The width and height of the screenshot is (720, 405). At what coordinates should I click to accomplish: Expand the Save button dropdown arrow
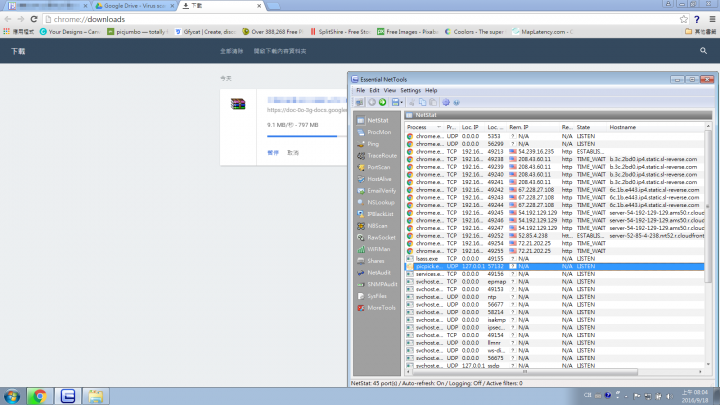(401, 102)
